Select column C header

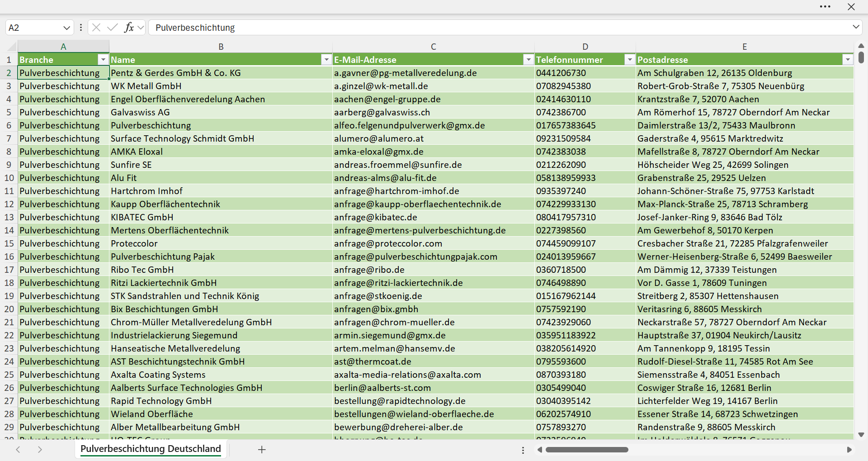[x=433, y=47]
